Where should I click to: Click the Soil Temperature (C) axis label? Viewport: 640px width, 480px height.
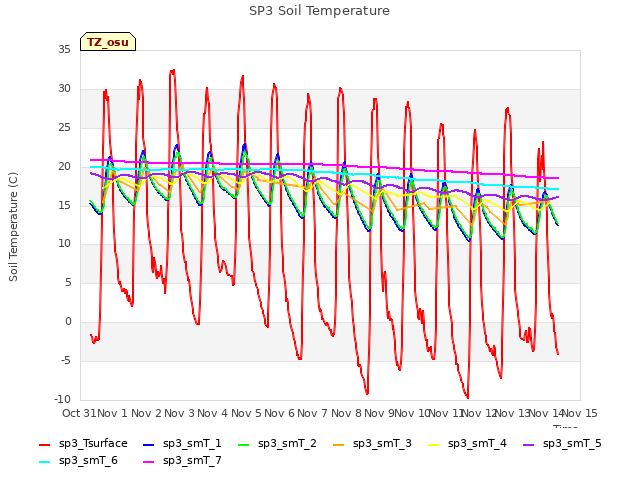13,227
